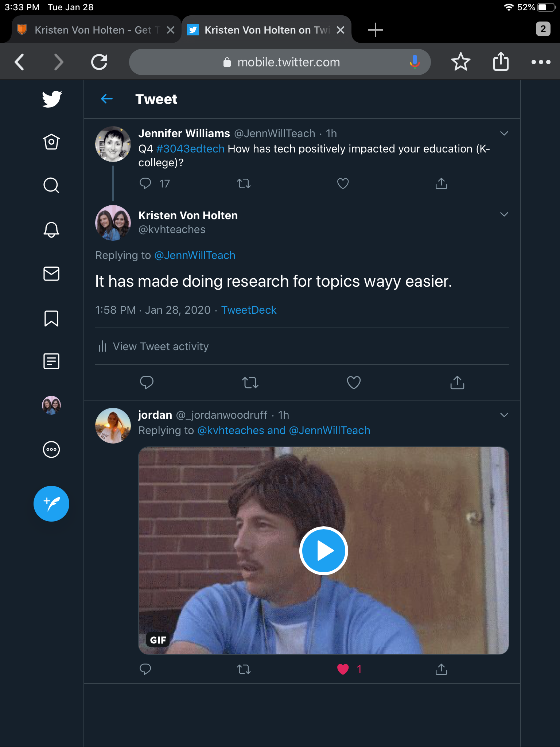This screenshot has width=560, height=747.
Task: Open the #3043edtech hashtag link
Action: 190,149
